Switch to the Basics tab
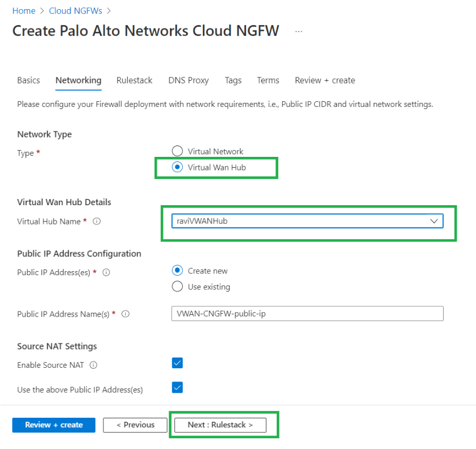This screenshot has width=476, height=449. tap(28, 80)
